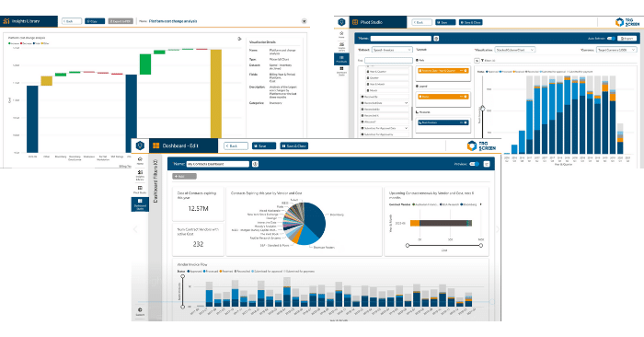Click Save in the Dashboard Edit window
644x337 pixels.
pyautogui.click(x=264, y=145)
